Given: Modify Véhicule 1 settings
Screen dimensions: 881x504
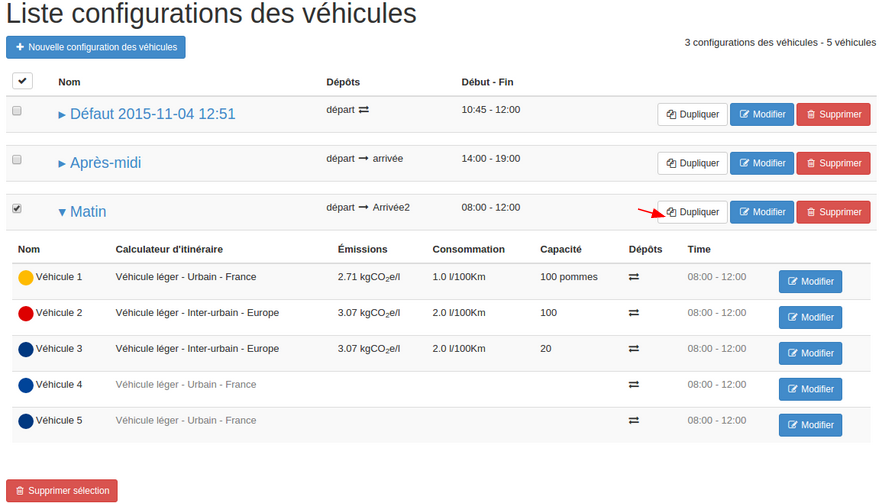Looking at the screenshot, I should point(810,281).
